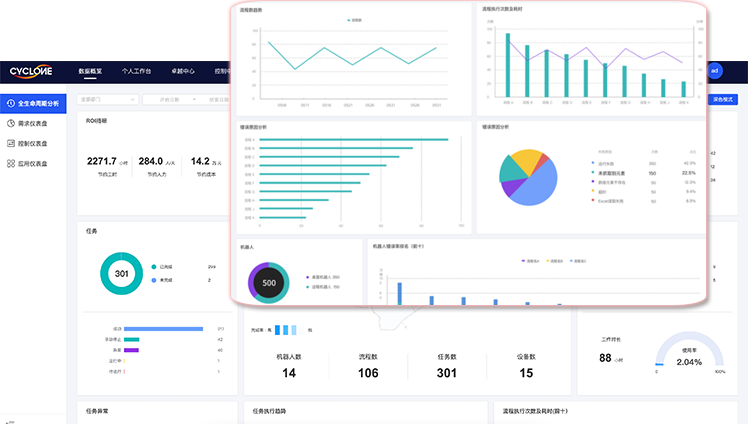Open the 数据概览 top navigation tab
748x425 pixels.
pyautogui.click(x=90, y=71)
